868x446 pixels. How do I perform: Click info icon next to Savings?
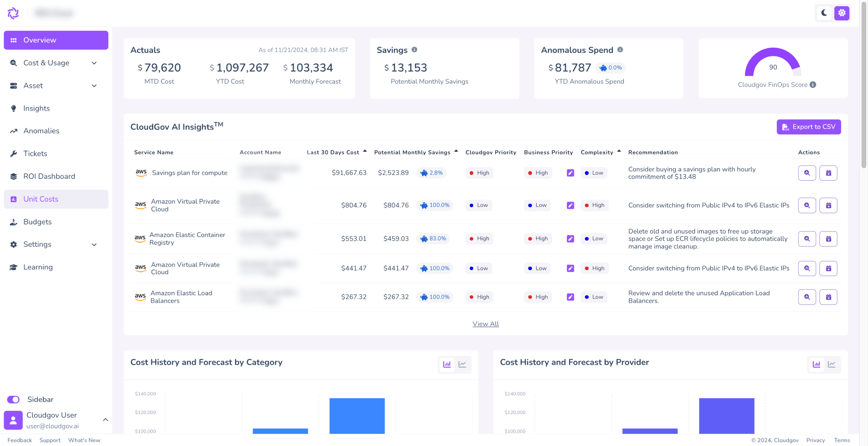pos(414,50)
